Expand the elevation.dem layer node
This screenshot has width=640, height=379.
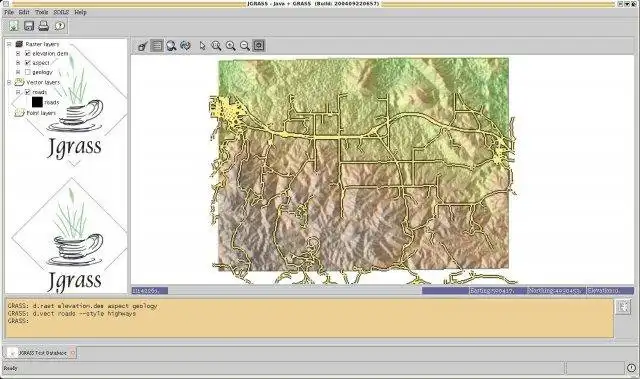point(18,53)
